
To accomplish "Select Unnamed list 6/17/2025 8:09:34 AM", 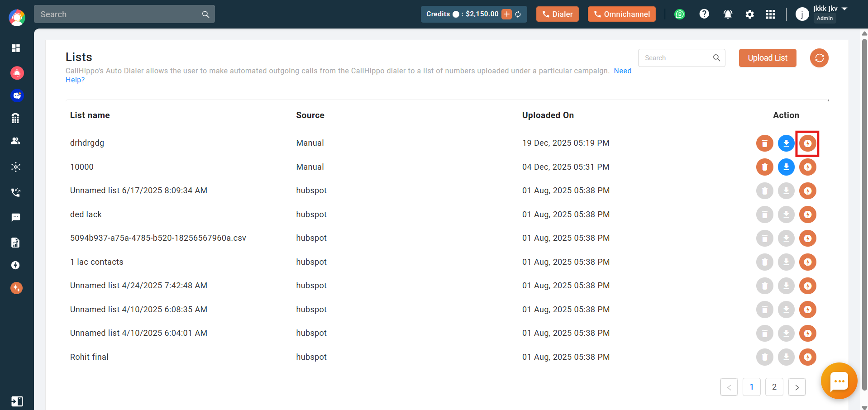I will tap(138, 191).
